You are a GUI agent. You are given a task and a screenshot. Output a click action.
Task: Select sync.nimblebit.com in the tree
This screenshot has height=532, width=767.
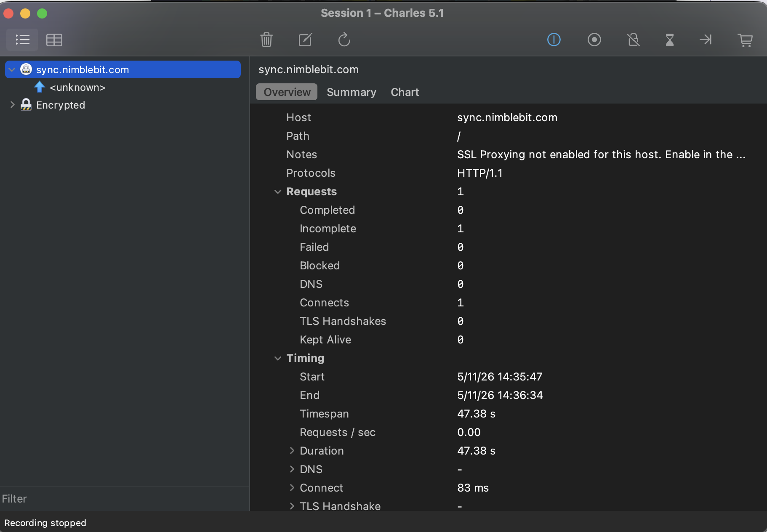(x=123, y=69)
